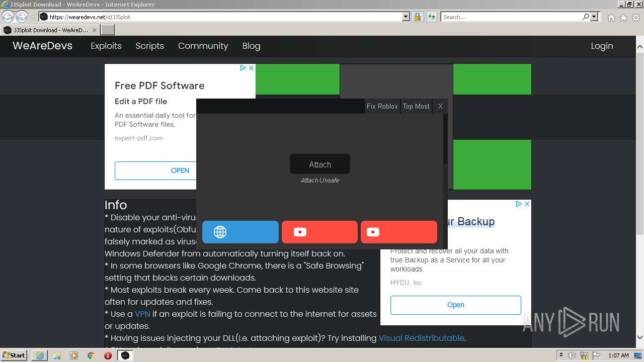Click the Info heading text
This screenshot has width=644, height=362.
[116, 205]
